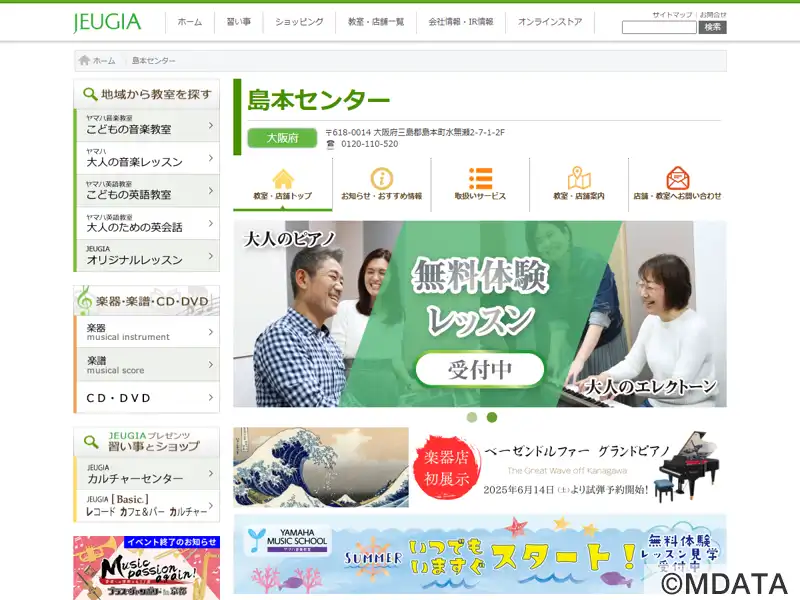Image resolution: width=800 pixels, height=600 pixels.
Task: Click the address text 〒618-0014 大阪府三島郡島本町
Action: 415,132
